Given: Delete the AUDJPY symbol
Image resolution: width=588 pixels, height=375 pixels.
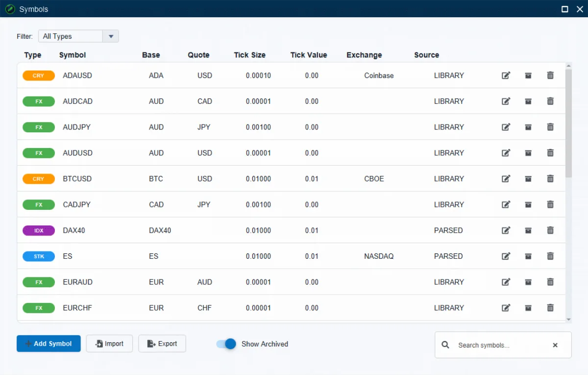Looking at the screenshot, I should coord(550,127).
